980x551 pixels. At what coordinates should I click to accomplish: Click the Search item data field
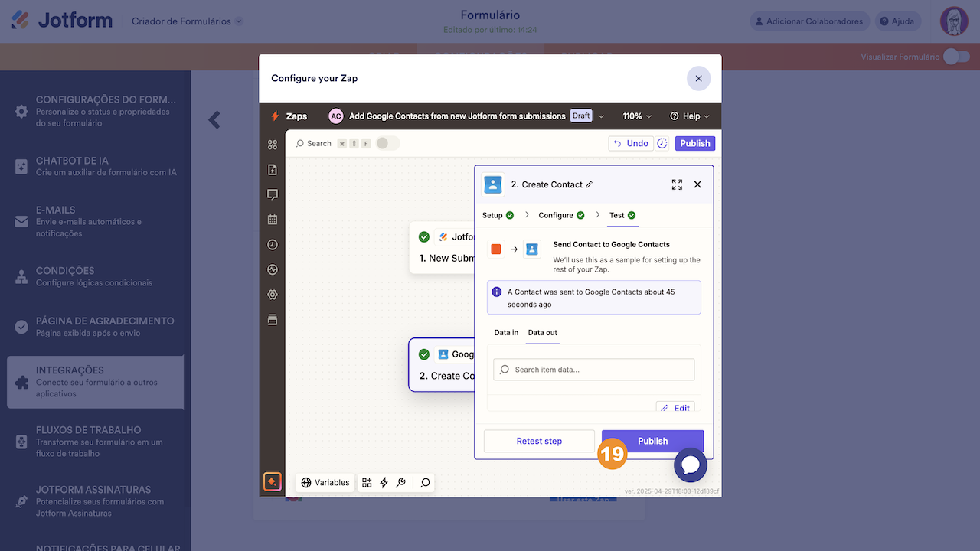pyautogui.click(x=594, y=370)
